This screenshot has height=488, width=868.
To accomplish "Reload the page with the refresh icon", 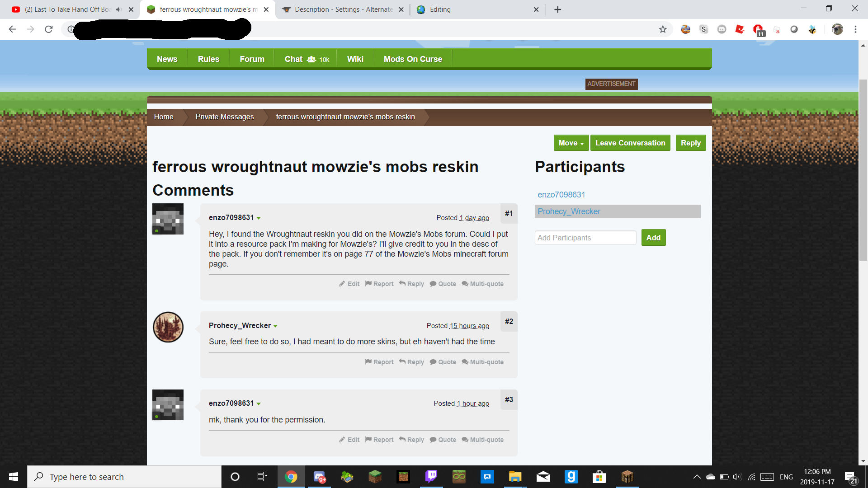I will 49,29.
